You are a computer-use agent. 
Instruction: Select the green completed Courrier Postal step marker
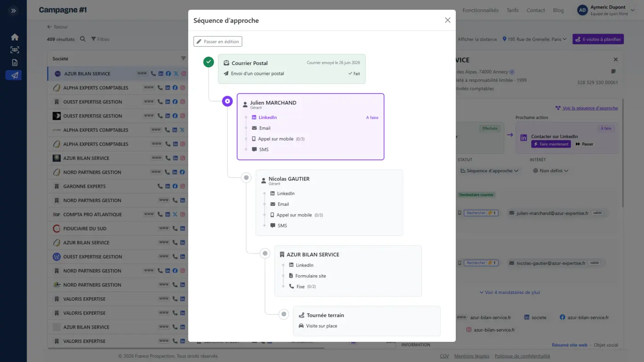[208, 62]
